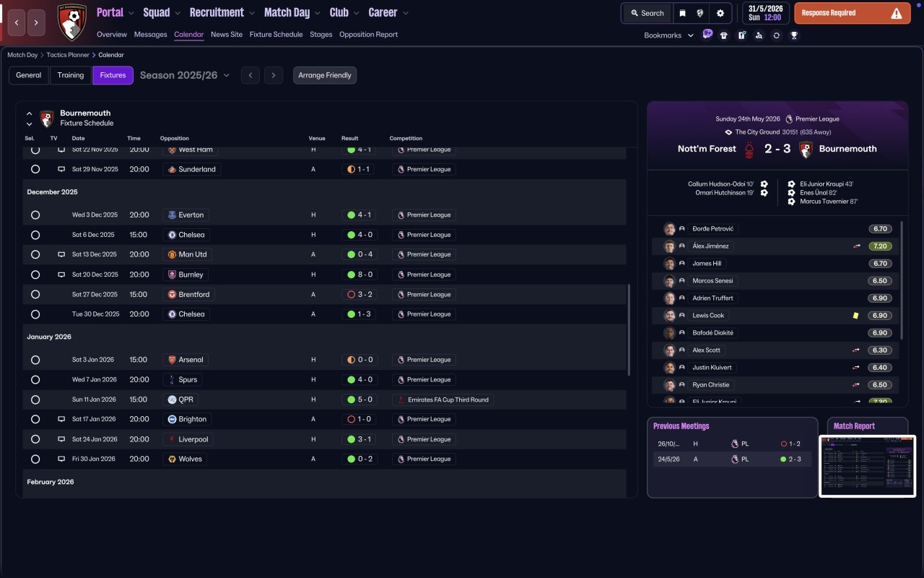The width and height of the screenshot is (924, 578).
Task: Open the world globe icon in top bar
Action: 700,13
